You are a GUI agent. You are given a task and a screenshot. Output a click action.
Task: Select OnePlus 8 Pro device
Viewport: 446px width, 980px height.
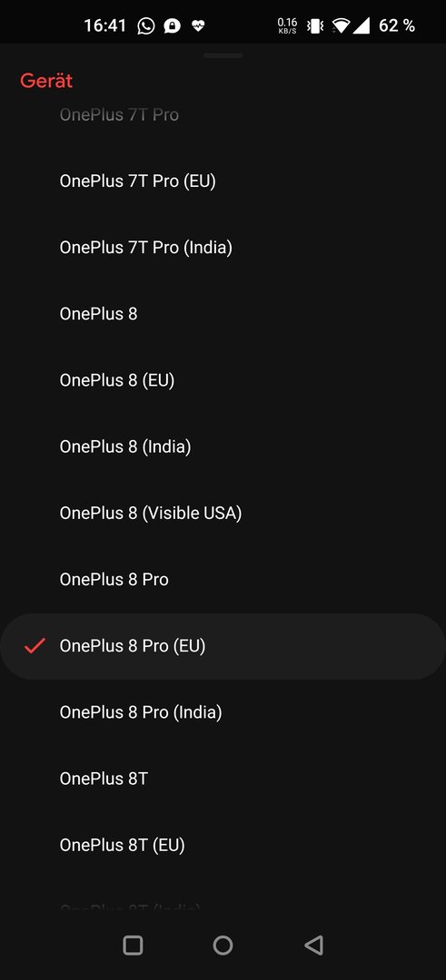[223, 579]
